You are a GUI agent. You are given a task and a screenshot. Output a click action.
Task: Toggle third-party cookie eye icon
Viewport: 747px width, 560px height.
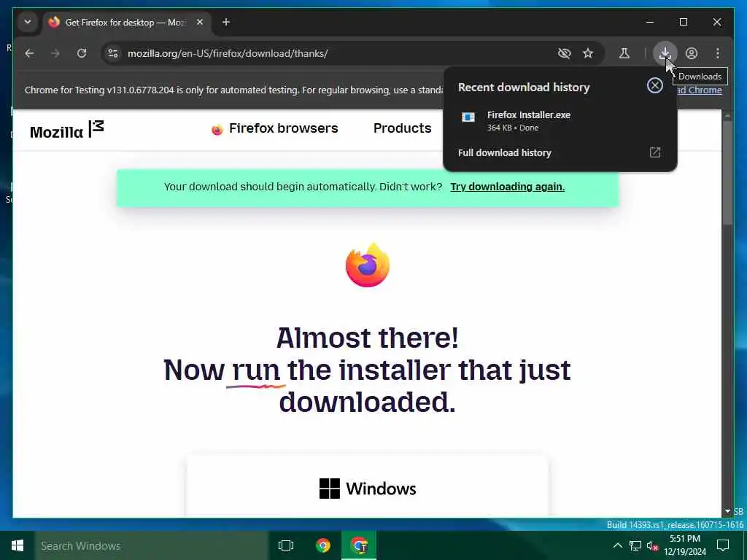pyautogui.click(x=564, y=53)
